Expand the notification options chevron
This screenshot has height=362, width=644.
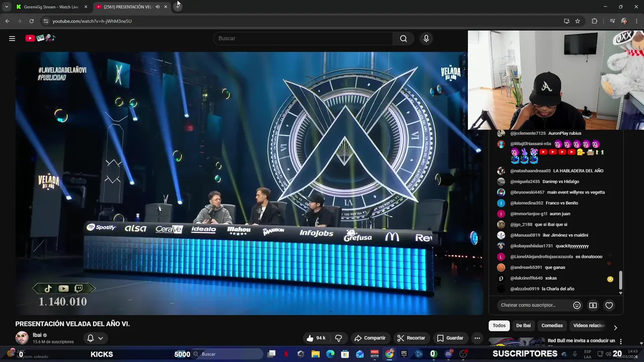pyautogui.click(x=101, y=338)
